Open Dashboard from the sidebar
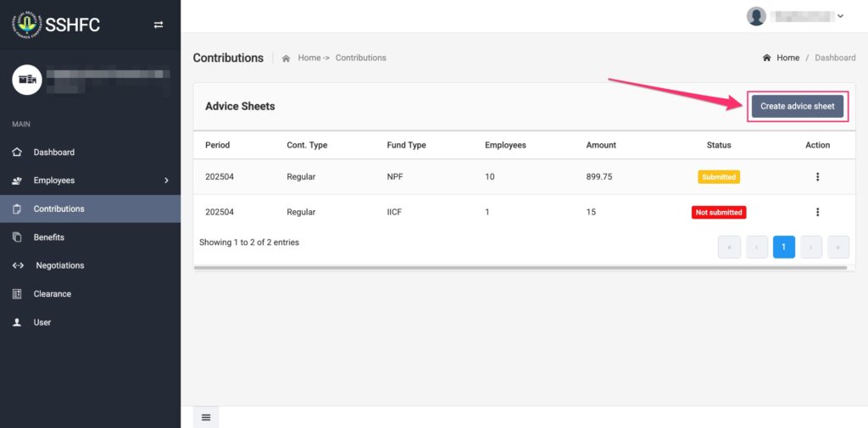This screenshot has height=428, width=868. 54,153
